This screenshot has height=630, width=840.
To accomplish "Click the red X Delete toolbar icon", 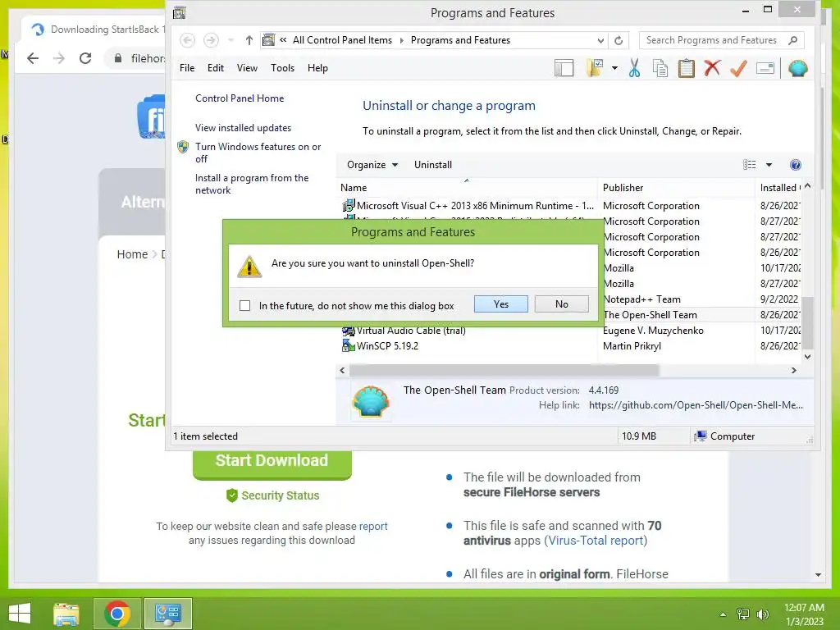I will pos(712,69).
